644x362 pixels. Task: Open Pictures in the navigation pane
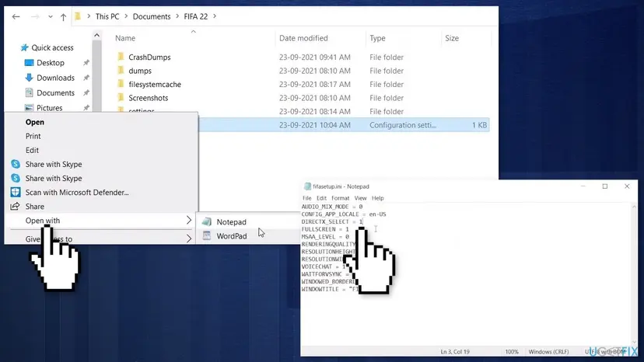click(x=49, y=108)
